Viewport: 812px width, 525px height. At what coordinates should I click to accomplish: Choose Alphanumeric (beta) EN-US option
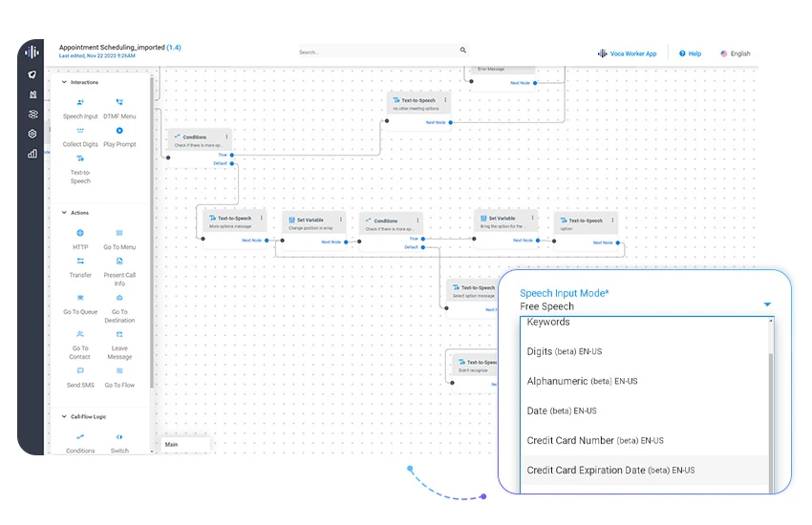[x=582, y=381]
